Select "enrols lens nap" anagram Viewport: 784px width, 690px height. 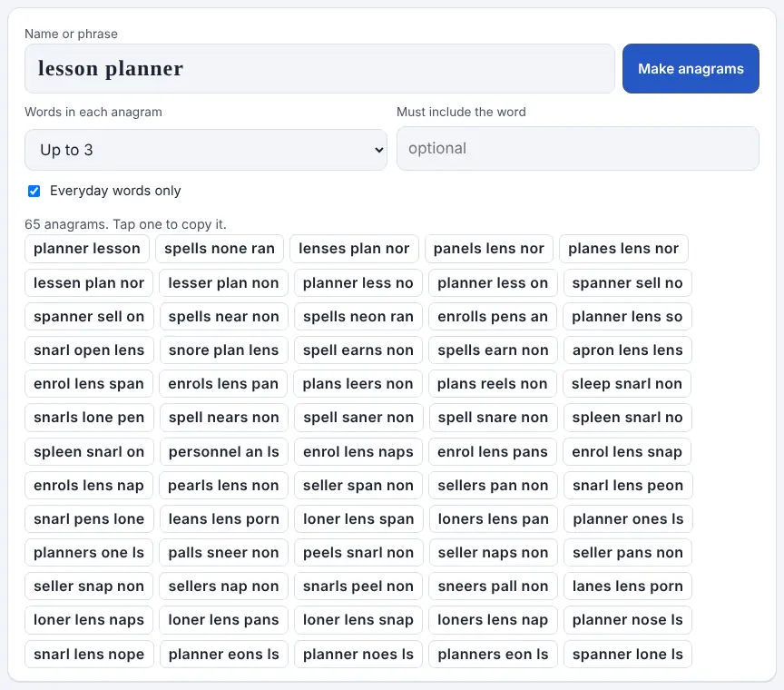pos(89,486)
